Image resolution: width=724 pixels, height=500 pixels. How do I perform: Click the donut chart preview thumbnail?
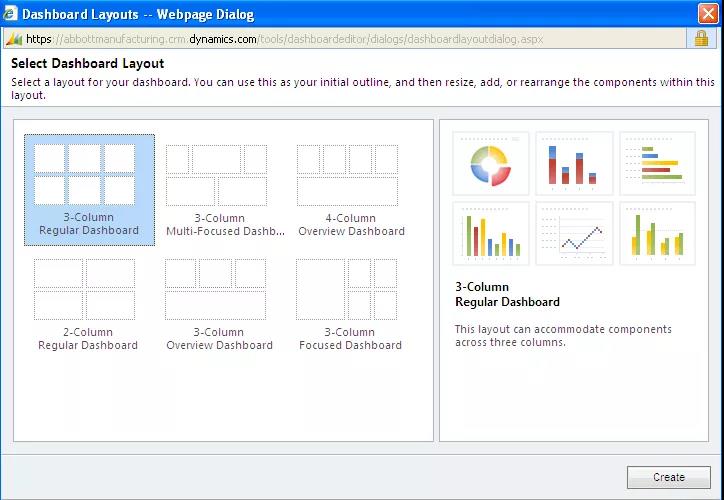pos(490,163)
